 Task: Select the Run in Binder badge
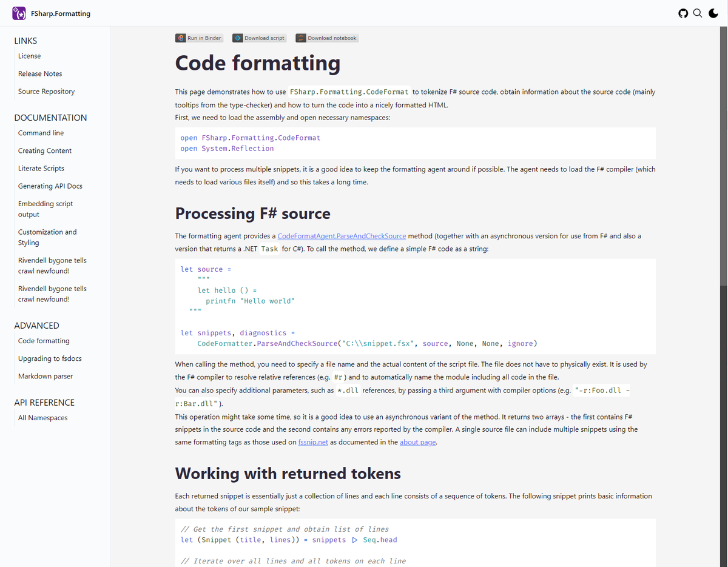199,38
